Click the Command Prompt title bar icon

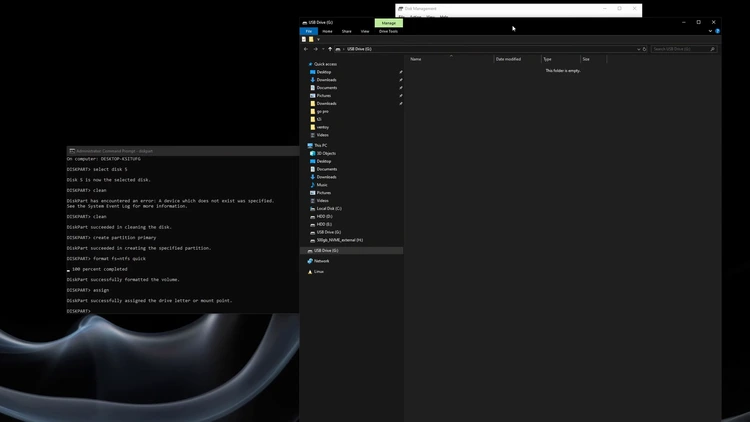72,151
